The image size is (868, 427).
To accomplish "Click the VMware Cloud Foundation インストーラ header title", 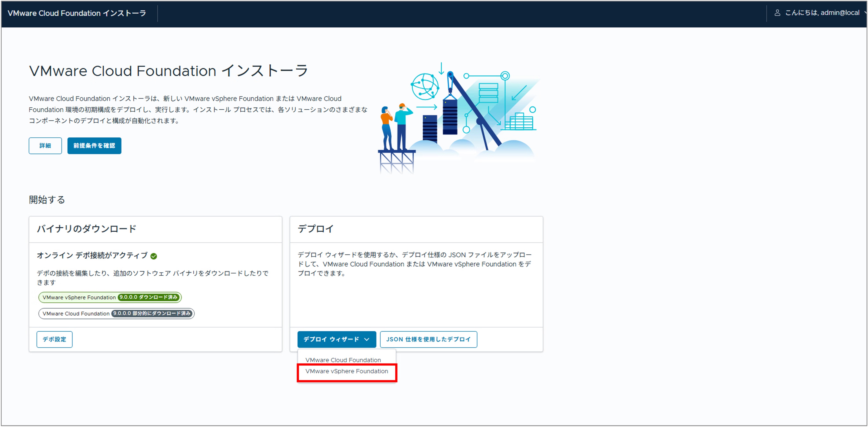I will pos(77,13).
